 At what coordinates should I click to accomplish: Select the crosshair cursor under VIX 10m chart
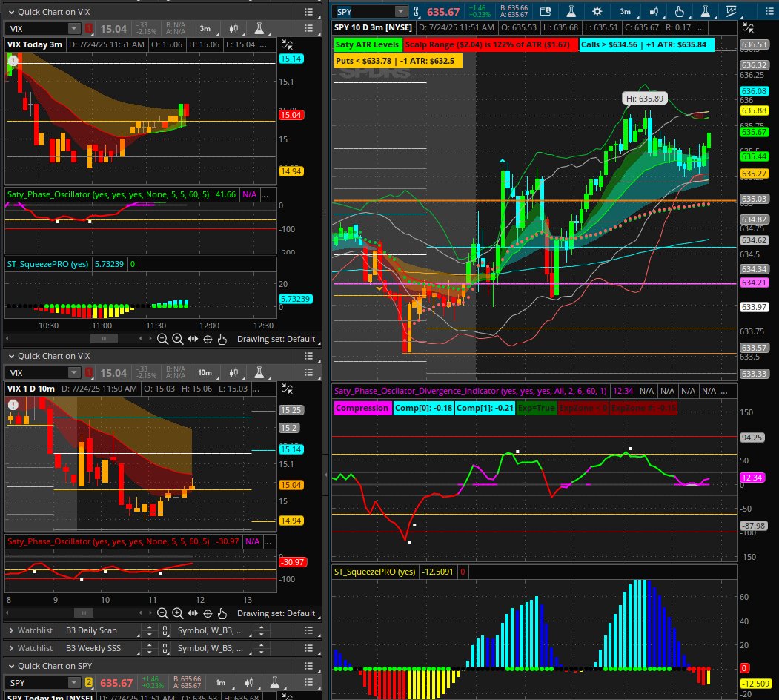208,613
